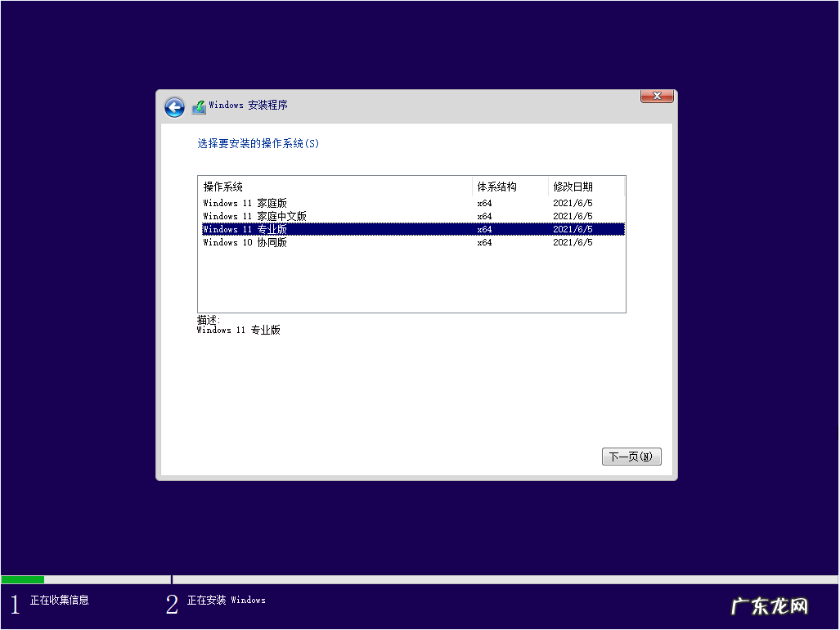Click the disc icon beside Windows 11 家庭版
Screen dimensions: 840x630
coord(204,203)
